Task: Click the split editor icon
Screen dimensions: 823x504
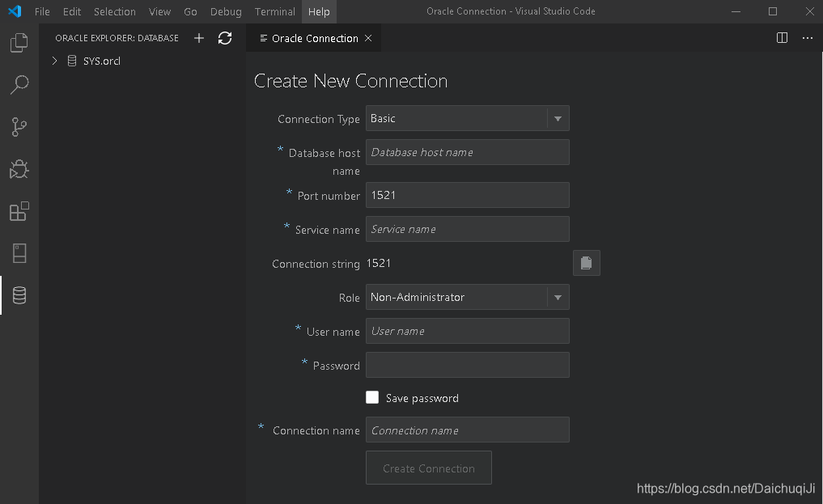Action: [x=781, y=37]
